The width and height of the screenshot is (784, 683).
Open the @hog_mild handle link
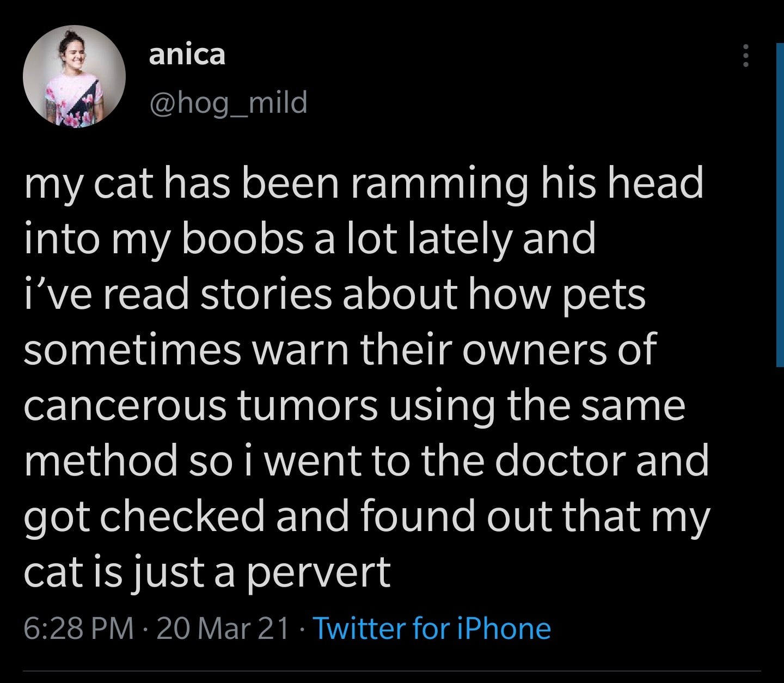pyautogui.click(x=228, y=102)
